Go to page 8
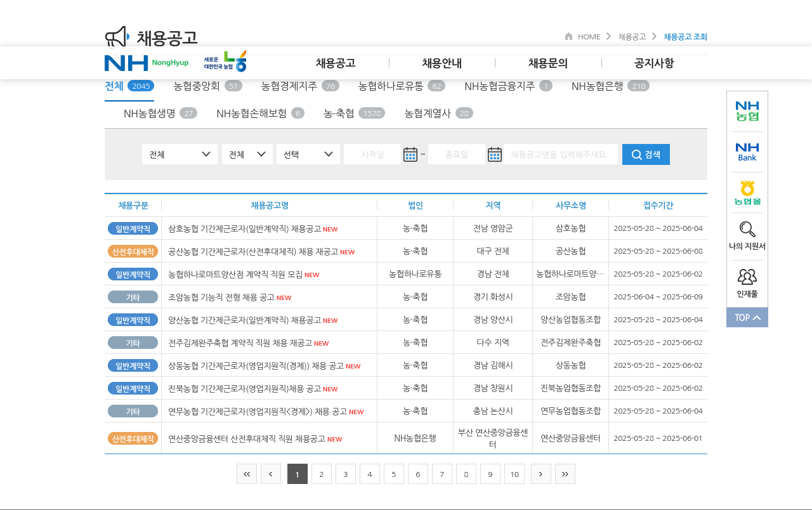The height and width of the screenshot is (510, 812). coord(466,474)
